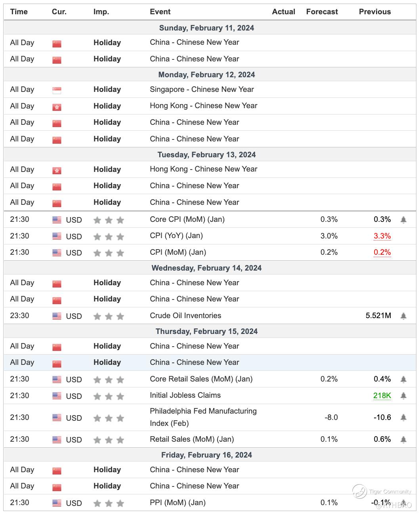The height and width of the screenshot is (515, 420).
Task: Click the US flag beside CPI (YoY)
Action: (x=57, y=237)
